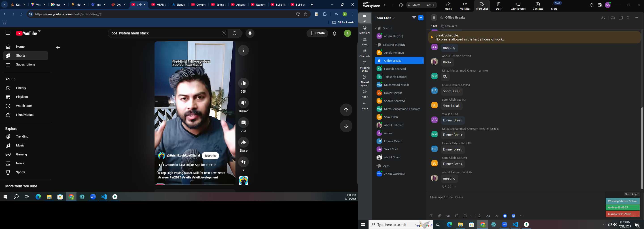644x229 pixels.
Task: Open Junaid Rehman chat
Action: 399,53
